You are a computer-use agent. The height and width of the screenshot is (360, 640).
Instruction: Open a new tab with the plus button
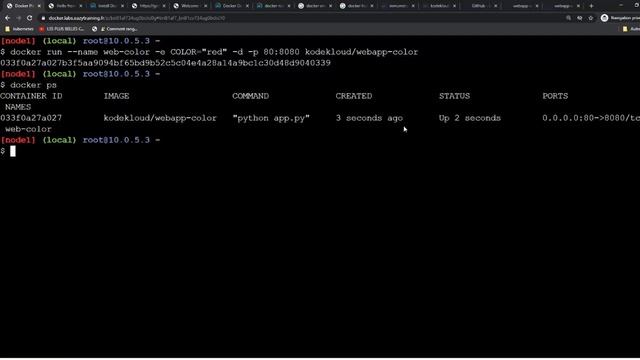pyautogui.click(x=591, y=6)
